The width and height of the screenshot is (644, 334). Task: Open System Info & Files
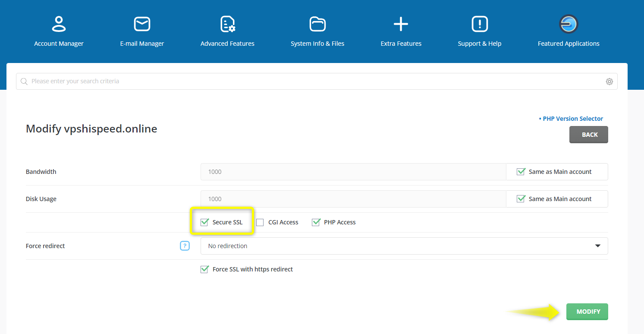pyautogui.click(x=317, y=30)
